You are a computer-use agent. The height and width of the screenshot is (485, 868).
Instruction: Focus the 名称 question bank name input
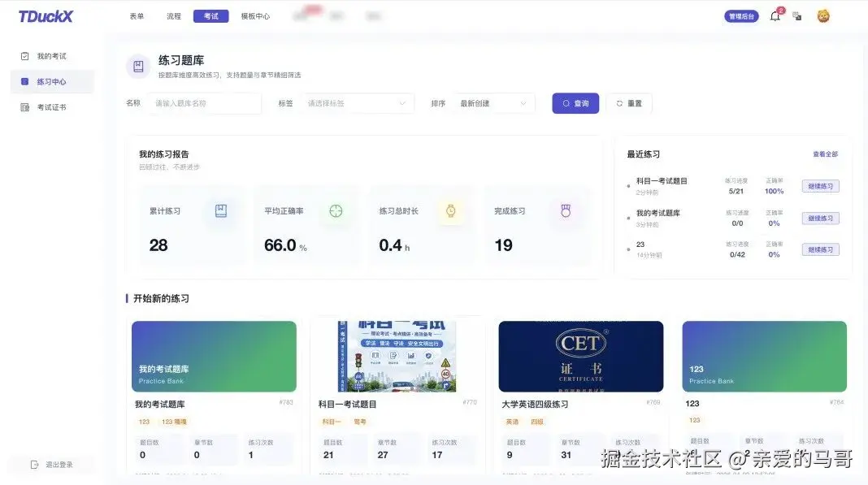pyautogui.click(x=204, y=103)
